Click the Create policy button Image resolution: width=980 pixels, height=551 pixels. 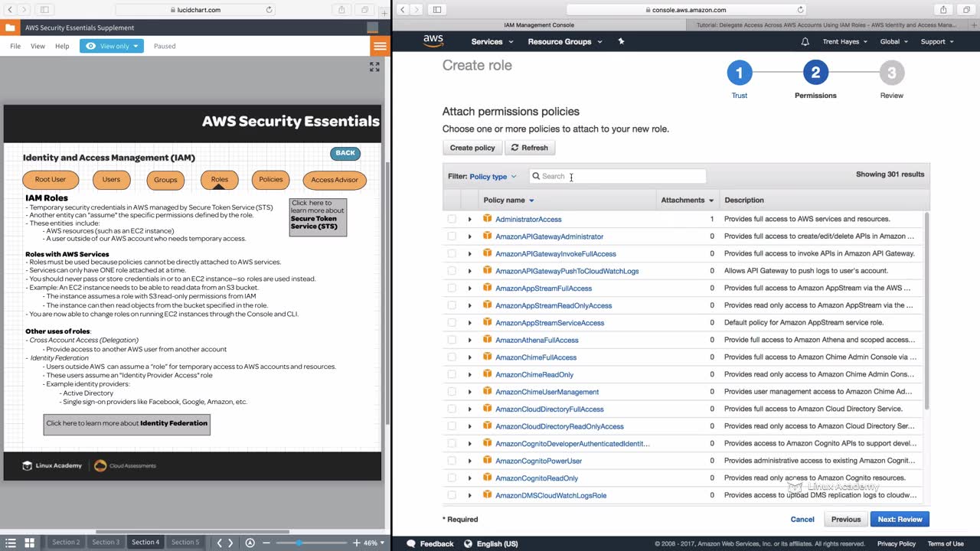coord(472,148)
